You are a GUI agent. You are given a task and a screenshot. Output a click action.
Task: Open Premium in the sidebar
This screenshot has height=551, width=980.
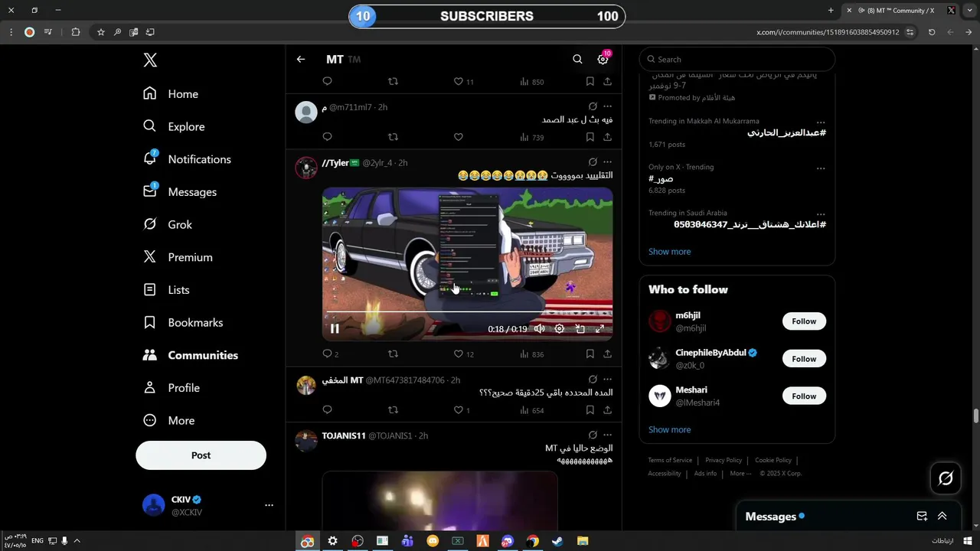[178, 257]
